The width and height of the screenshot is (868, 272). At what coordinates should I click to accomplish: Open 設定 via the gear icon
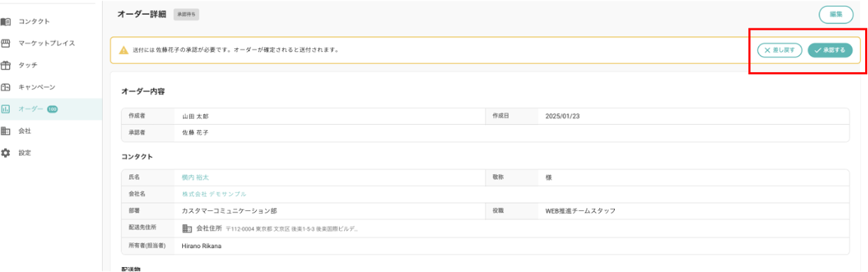[x=6, y=152]
